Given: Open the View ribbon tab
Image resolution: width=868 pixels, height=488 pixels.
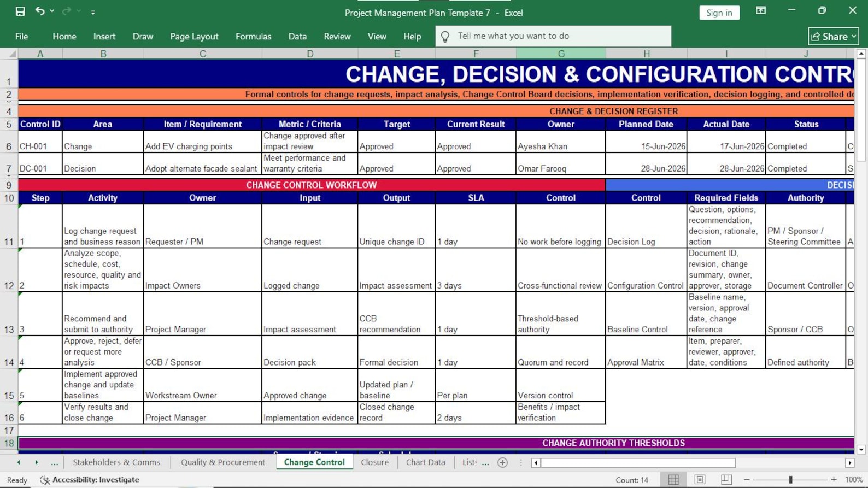Looking at the screenshot, I should 377,36.
